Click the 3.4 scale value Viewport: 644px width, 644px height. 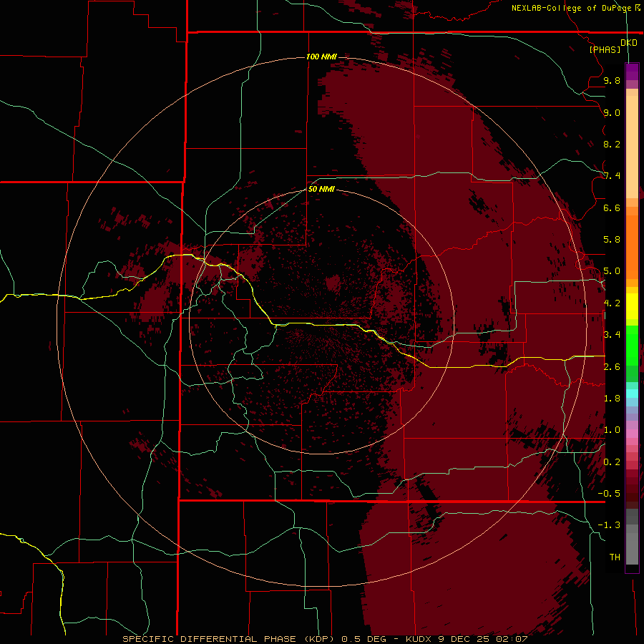[x=612, y=335]
